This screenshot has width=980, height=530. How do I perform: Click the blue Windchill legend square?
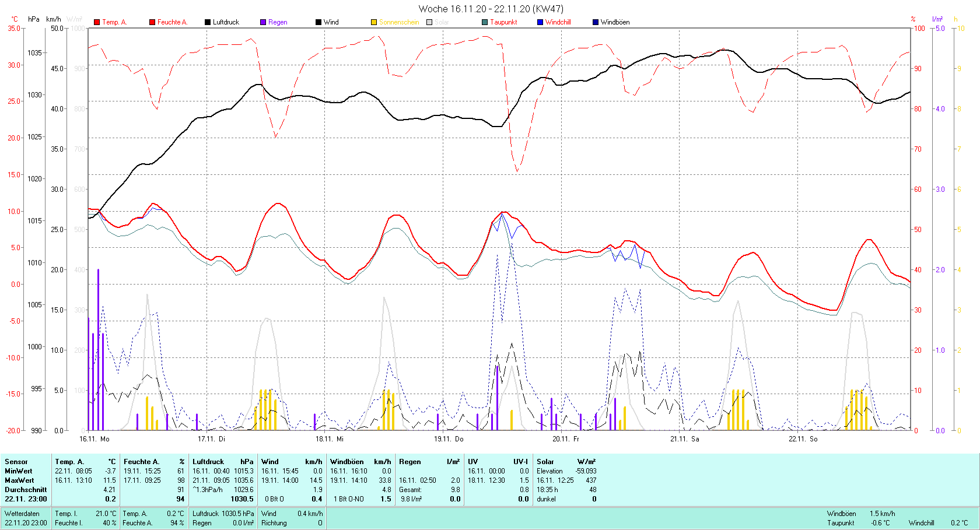point(540,22)
